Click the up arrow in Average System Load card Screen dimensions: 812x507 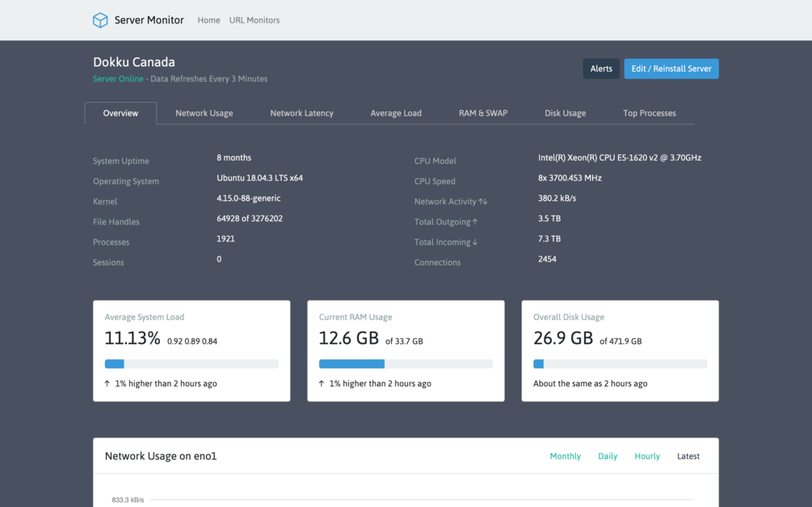[107, 383]
